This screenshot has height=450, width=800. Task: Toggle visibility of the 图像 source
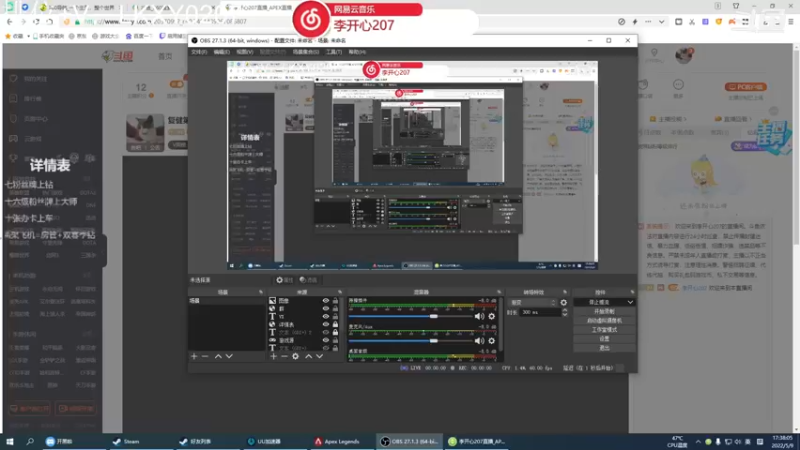pos(326,301)
